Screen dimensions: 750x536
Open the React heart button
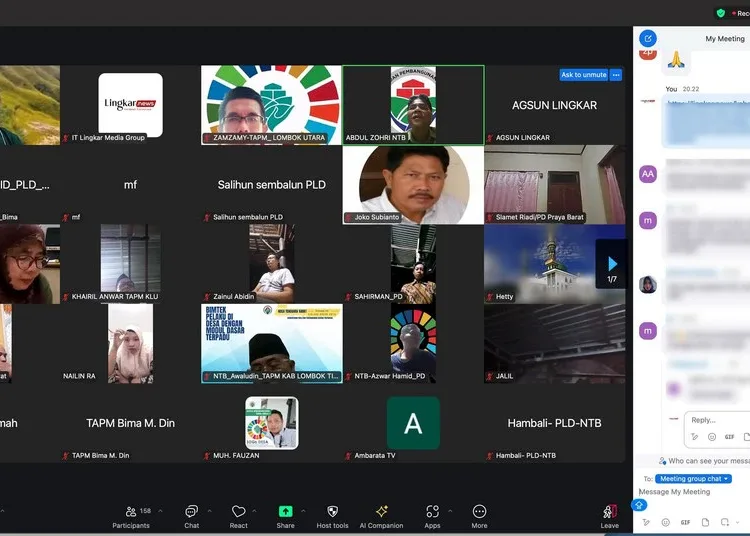click(x=238, y=517)
